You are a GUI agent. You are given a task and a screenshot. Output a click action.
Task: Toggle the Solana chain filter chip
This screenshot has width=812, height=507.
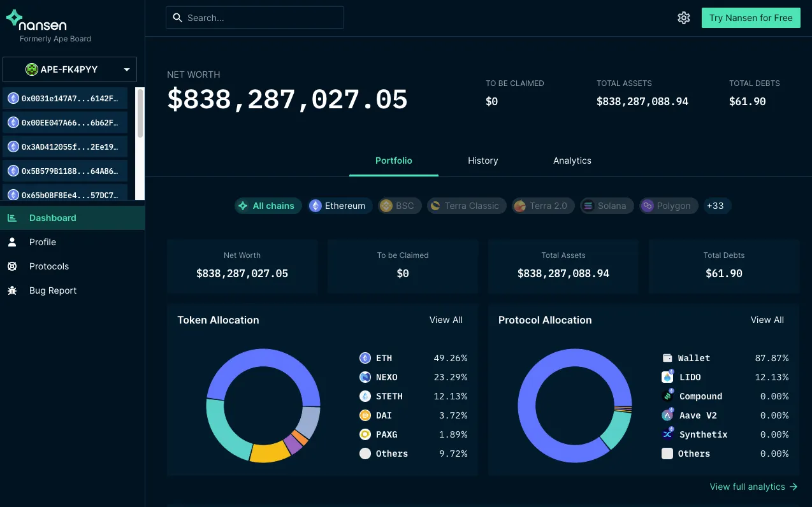[x=606, y=206]
